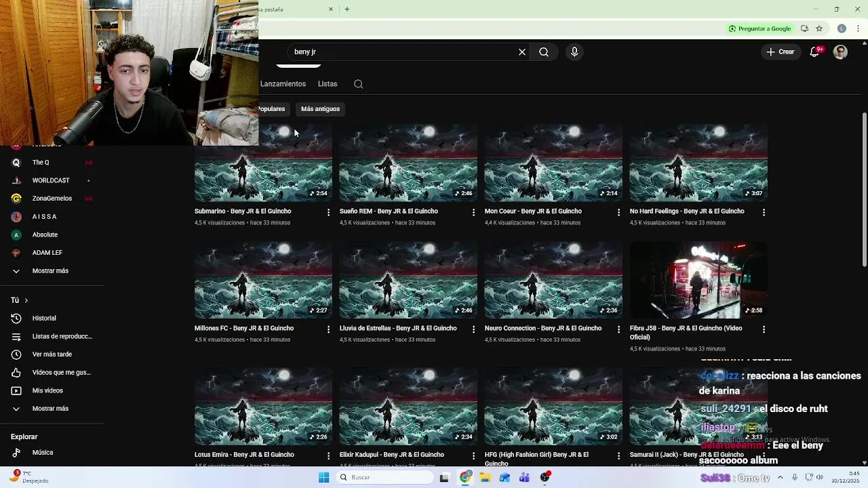Open the YouTube notifications bell
Image resolution: width=868 pixels, height=488 pixels.
(815, 52)
